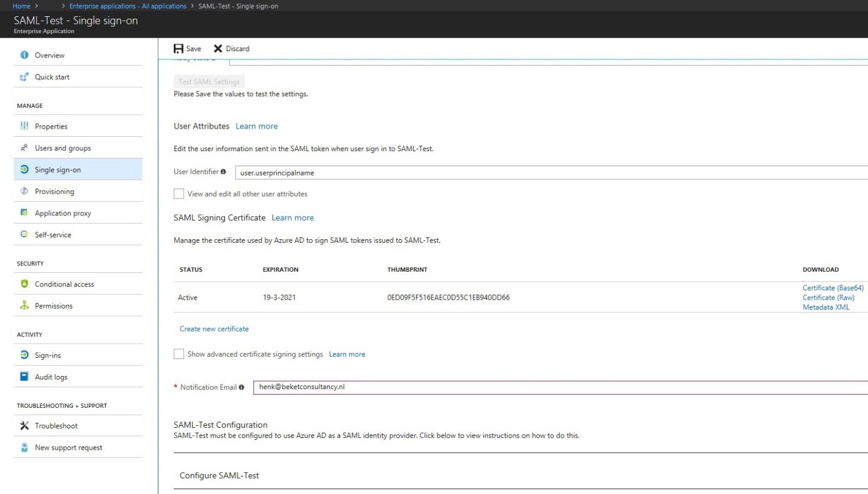Open the Permissions label
The width and height of the screenshot is (868, 494).
(x=54, y=306)
